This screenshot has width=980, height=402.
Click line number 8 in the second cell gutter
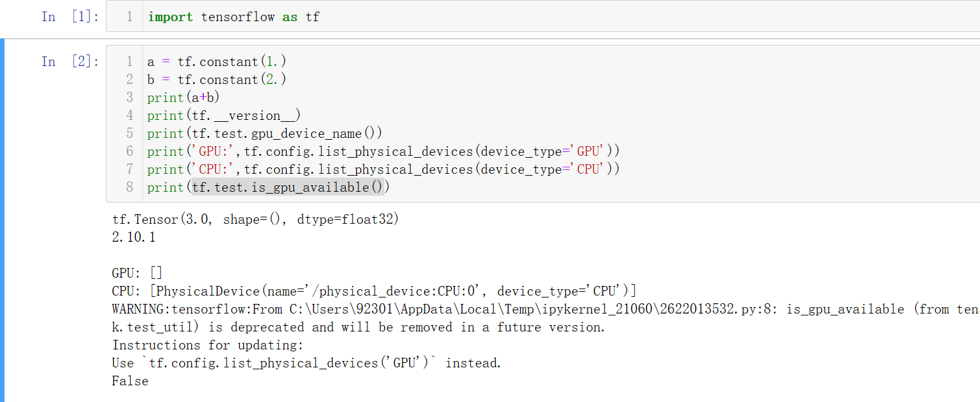tap(130, 187)
